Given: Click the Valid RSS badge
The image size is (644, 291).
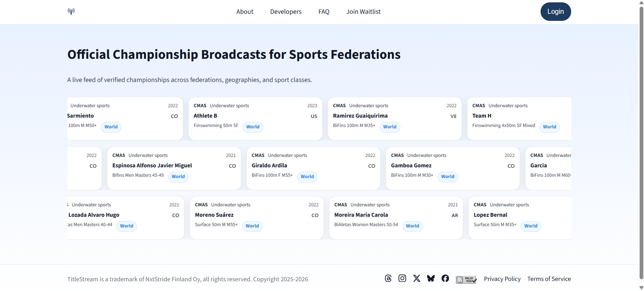Looking at the screenshot, I should coord(466,280).
